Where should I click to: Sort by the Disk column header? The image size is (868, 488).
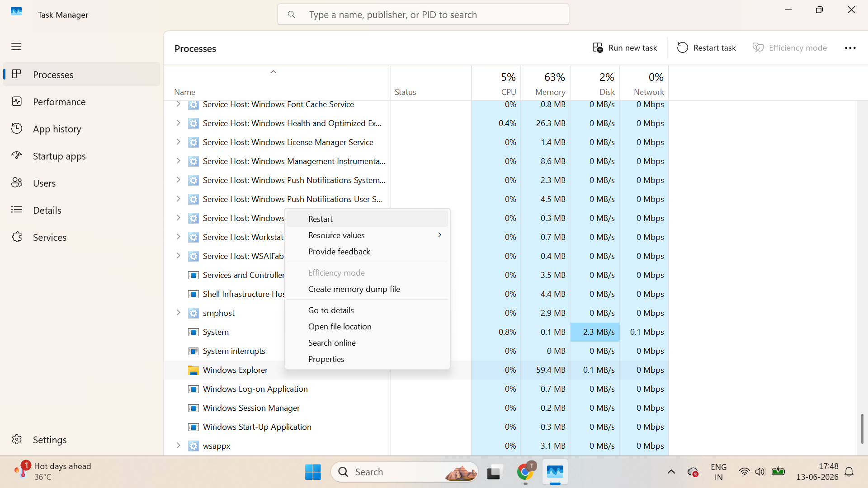pyautogui.click(x=595, y=83)
